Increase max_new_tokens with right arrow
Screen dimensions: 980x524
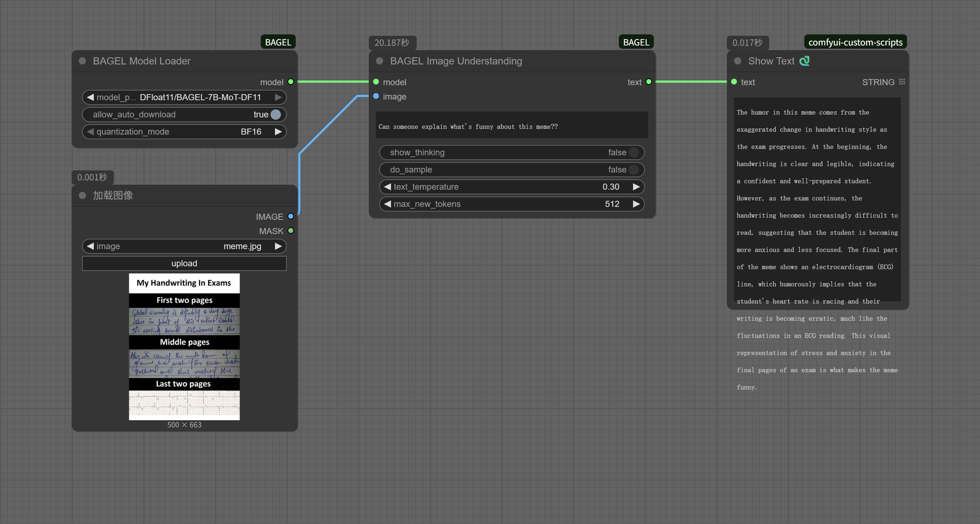(x=637, y=204)
